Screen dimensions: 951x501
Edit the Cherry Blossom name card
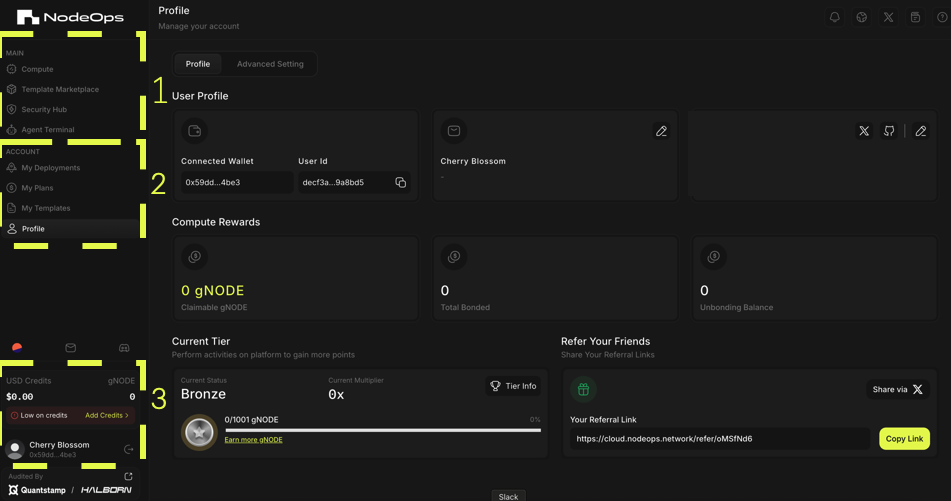[661, 131]
